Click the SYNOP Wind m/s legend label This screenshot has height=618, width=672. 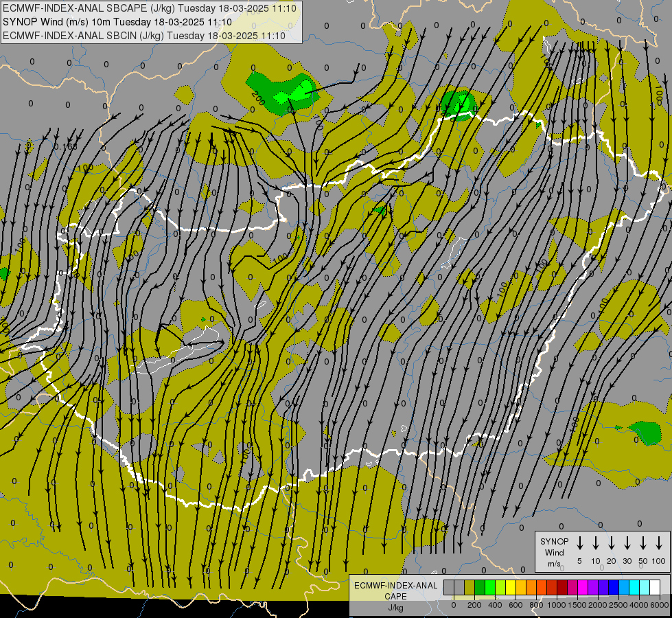554,553
